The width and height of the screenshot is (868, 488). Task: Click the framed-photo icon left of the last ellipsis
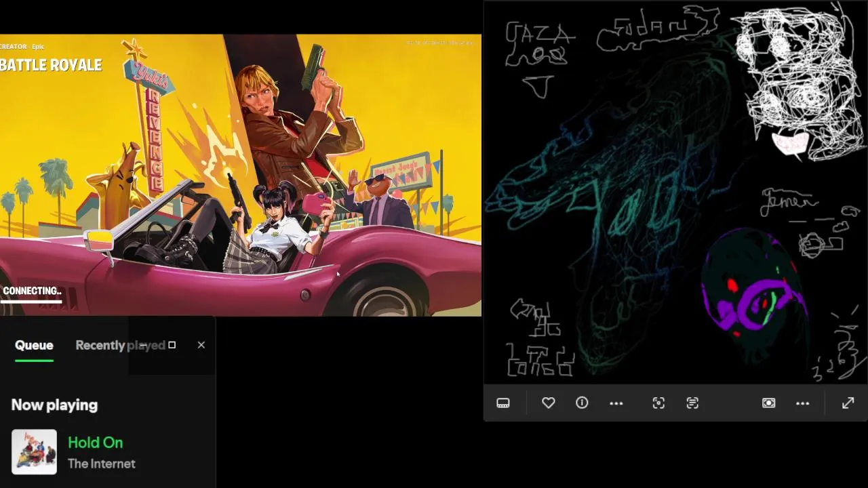(768, 403)
